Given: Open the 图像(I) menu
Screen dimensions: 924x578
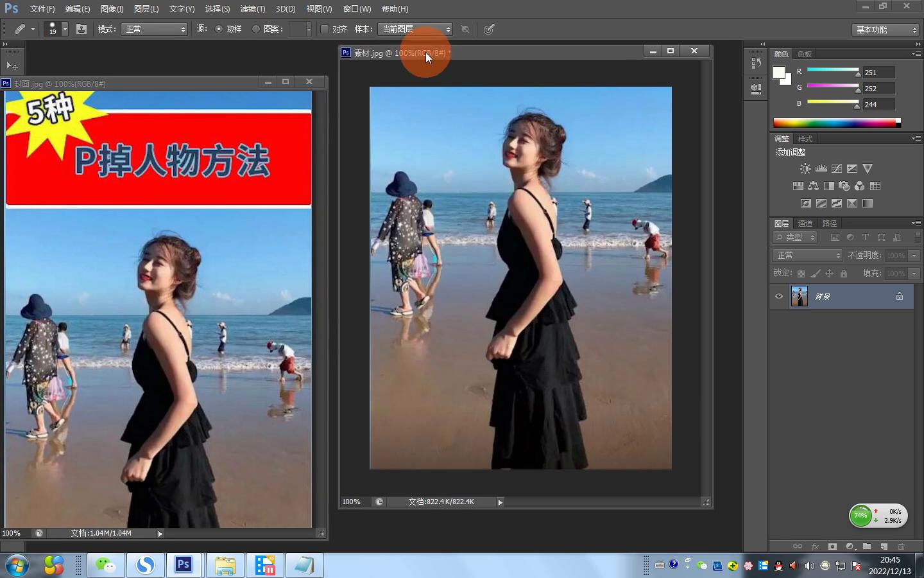Looking at the screenshot, I should pyautogui.click(x=112, y=9).
